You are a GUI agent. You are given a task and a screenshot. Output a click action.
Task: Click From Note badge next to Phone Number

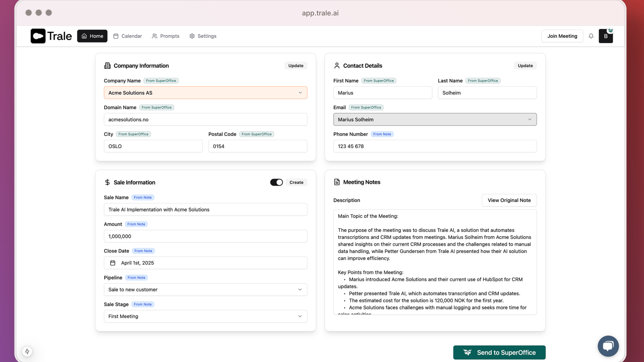382,134
